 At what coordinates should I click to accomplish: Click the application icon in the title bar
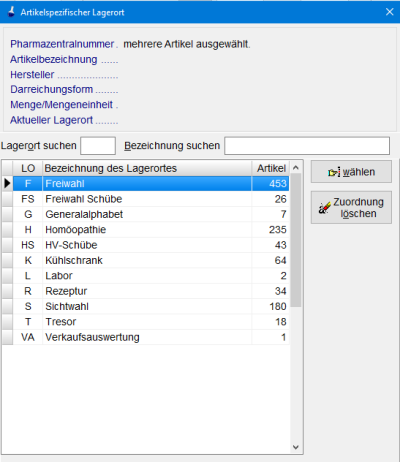[11, 12]
